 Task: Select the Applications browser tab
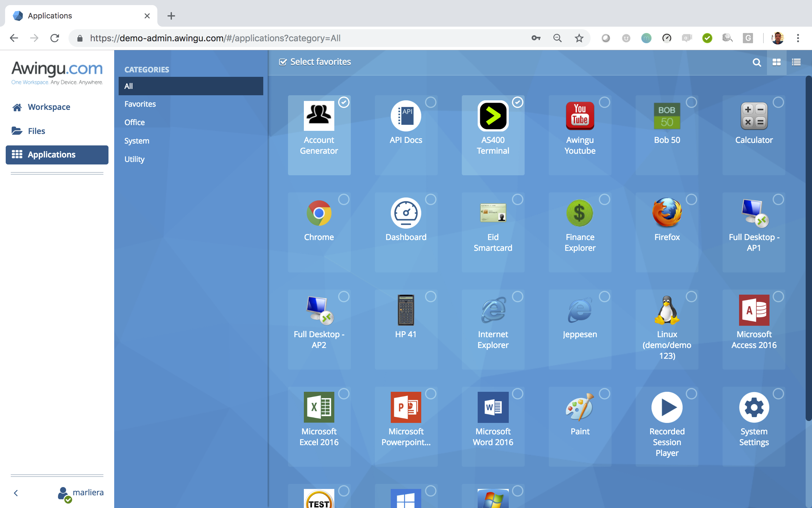(81, 16)
